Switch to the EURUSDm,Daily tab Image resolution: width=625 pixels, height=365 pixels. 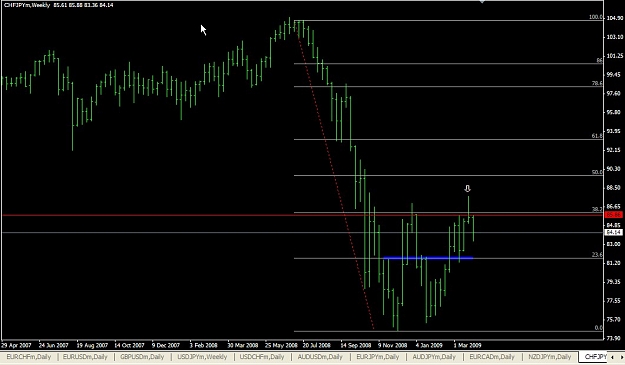[x=85, y=357]
